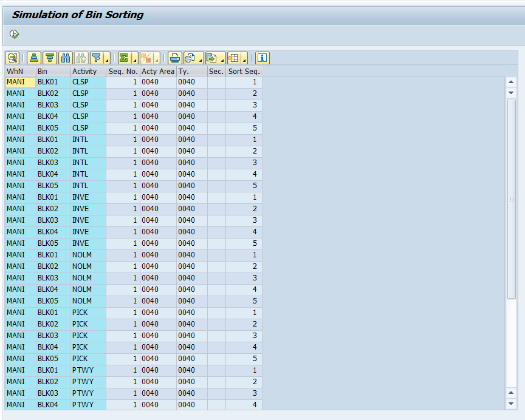Image resolution: width=525 pixels, height=420 pixels.
Task: Click the Total sigma icon
Action: point(124,58)
